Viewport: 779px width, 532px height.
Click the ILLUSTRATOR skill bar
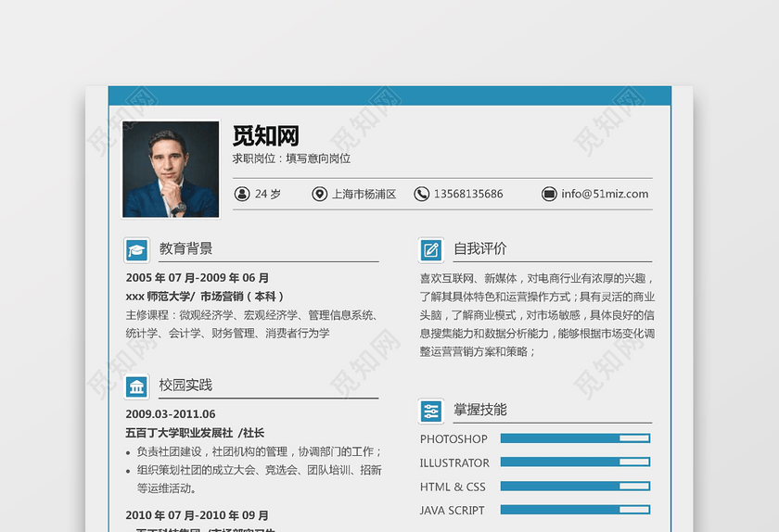point(575,462)
